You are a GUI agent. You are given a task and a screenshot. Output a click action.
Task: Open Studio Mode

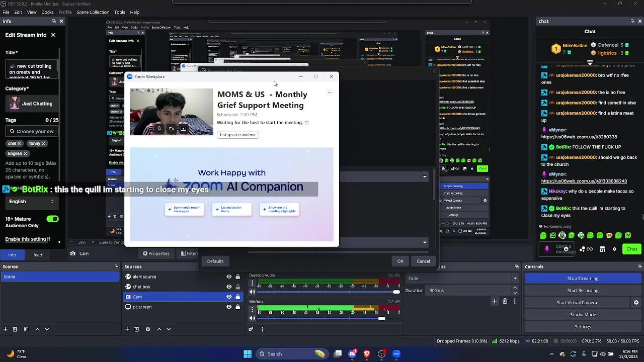(x=583, y=315)
